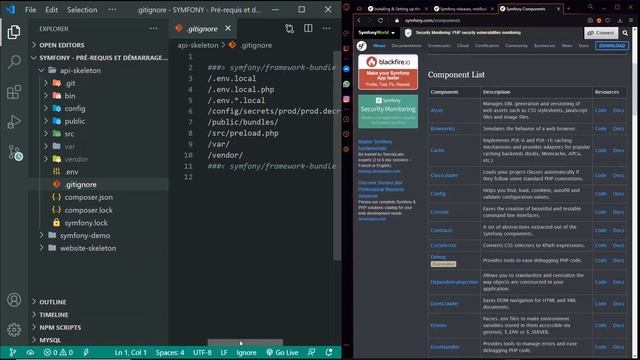The height and width of the screenshot is (360, 640).
Task: Open Instagram in the Opera sidebar
Action: coord(347,99)
